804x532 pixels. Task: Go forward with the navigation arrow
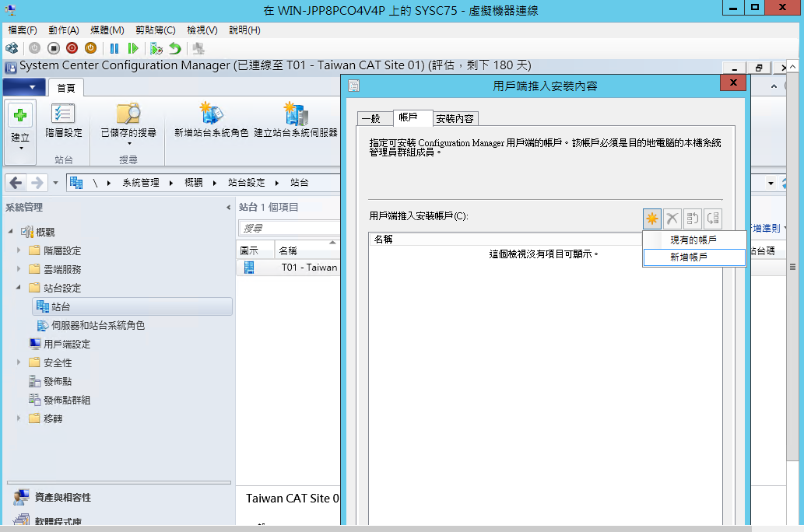[x=37, y=183]
